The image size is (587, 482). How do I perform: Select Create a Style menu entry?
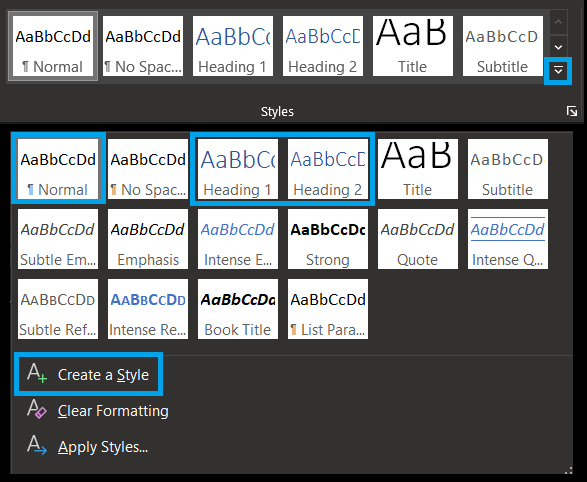88,374
